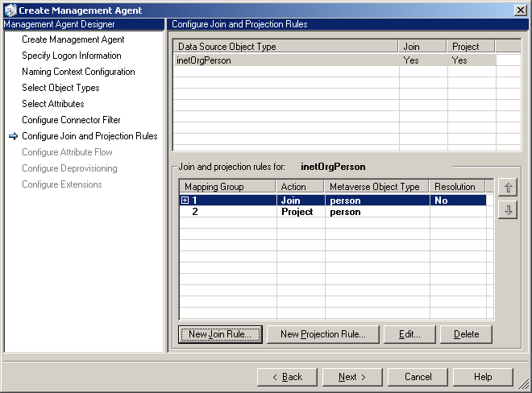Click the Yes value under Join column
The height and width of the screenshot is (393, 532).
click(x=411, y=60)
